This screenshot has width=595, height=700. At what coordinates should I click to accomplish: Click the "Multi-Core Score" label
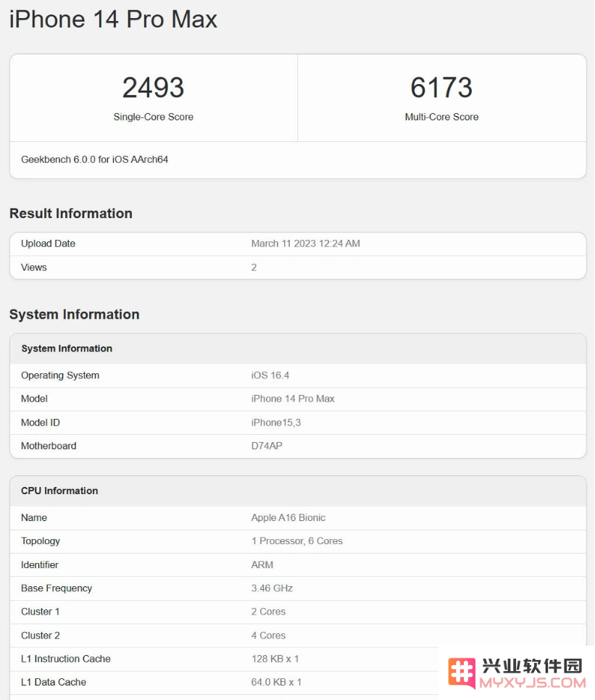(441, 117)
